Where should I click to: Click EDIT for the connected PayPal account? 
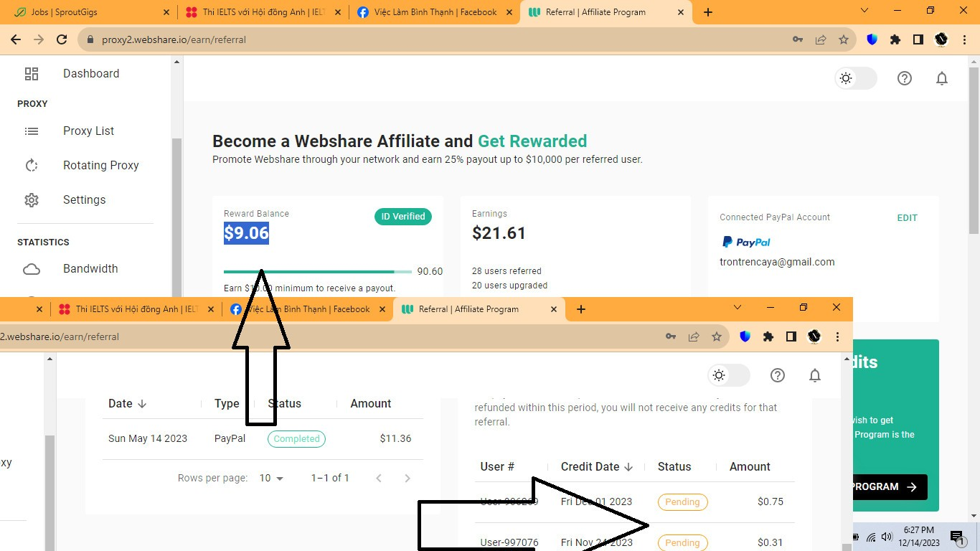click(907, 218)
